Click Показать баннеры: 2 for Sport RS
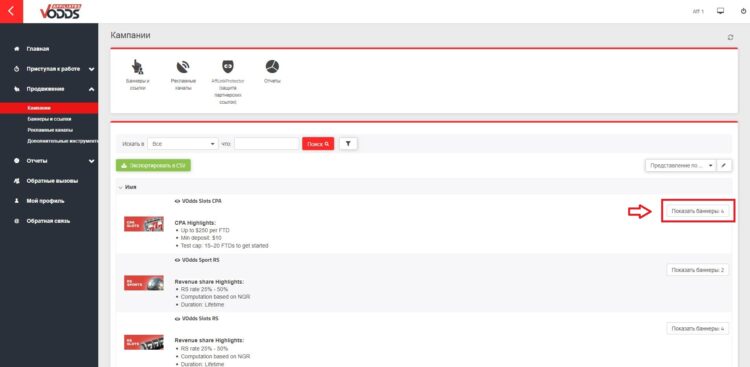Image resolution: width=750 pixels, height=367 pixels. [x=698, y=270]
